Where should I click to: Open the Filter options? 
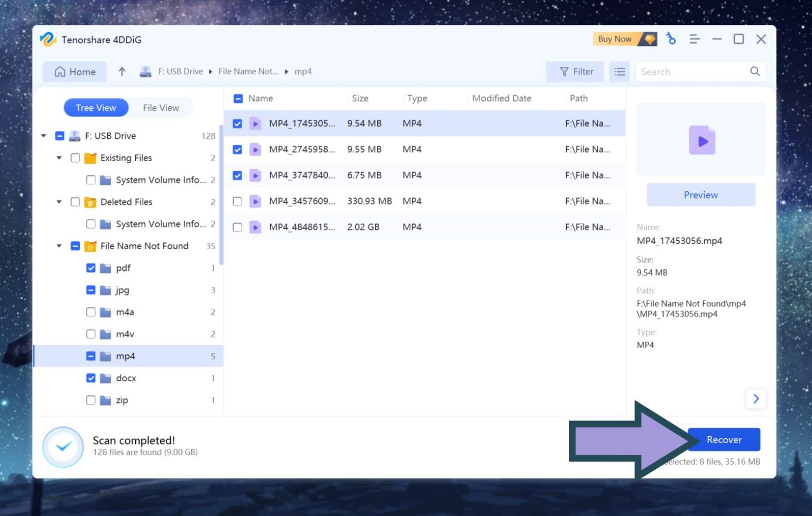click(x=575, y=71)
